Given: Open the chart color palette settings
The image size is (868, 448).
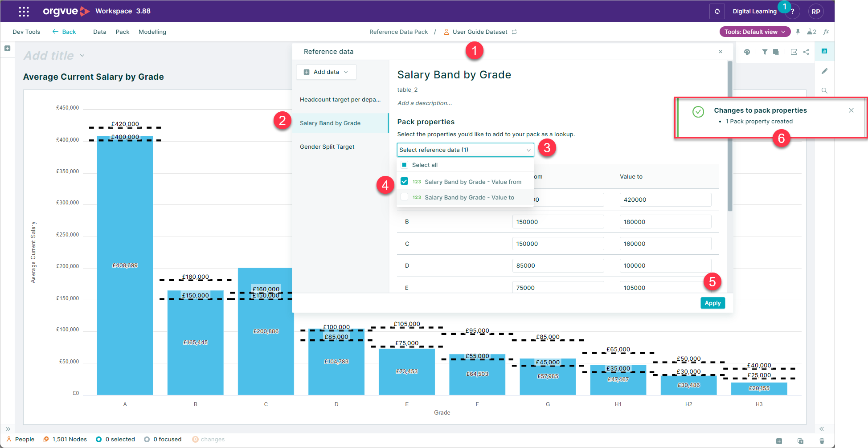Looking at the screenshot, I should tap(747, 52).
